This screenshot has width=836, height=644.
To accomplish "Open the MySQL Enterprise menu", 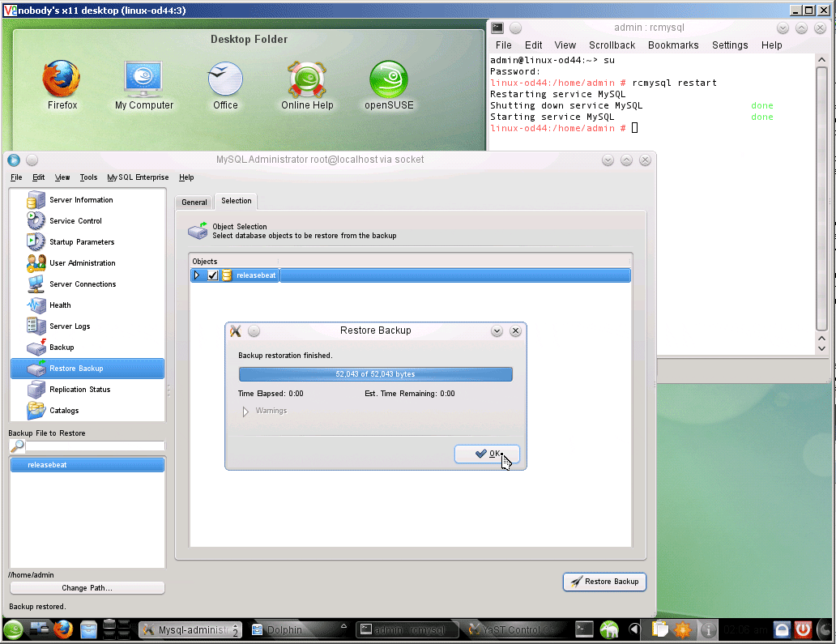I will point(138,177).
